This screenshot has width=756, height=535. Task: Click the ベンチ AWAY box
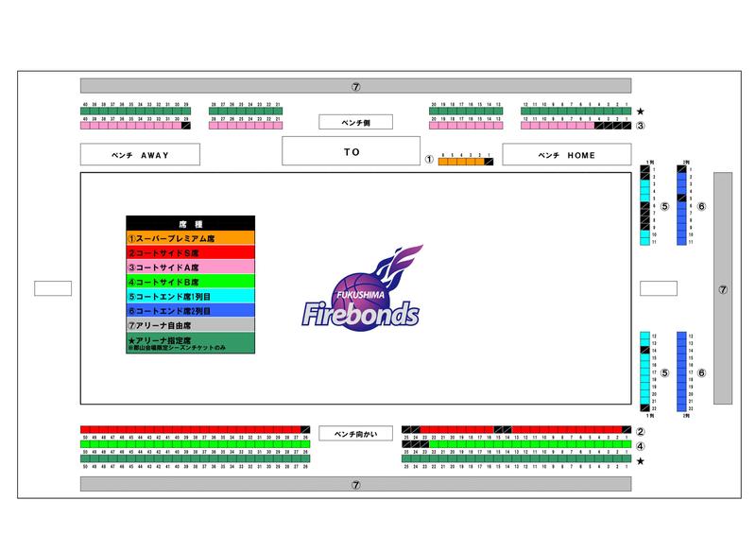click(140, 154)
